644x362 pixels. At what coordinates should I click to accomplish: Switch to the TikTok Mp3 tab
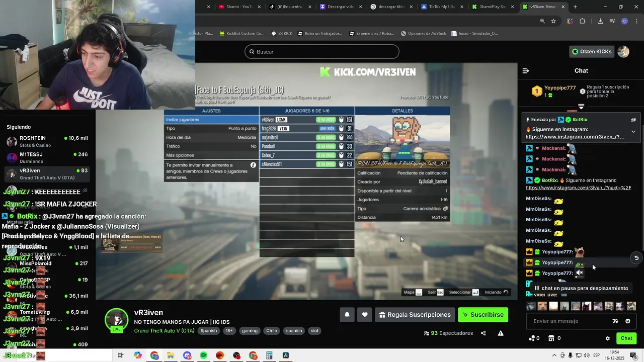(x=442, y=7)
